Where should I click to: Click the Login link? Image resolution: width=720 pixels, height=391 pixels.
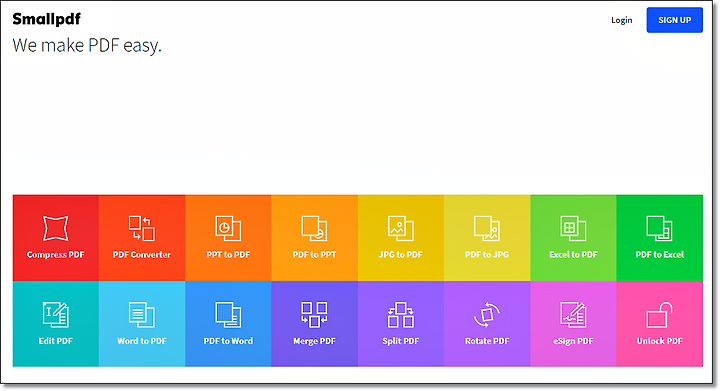click(621, 20)
